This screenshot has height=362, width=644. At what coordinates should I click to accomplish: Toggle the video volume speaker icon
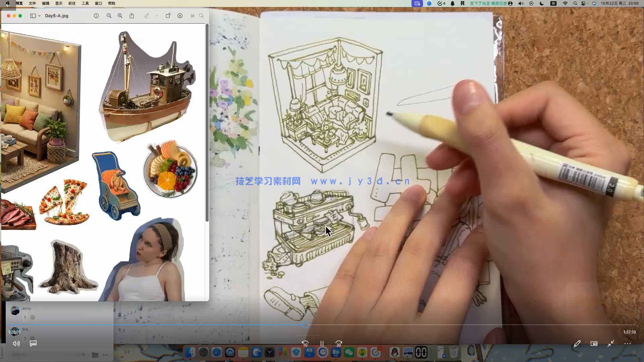coord(16,344)
